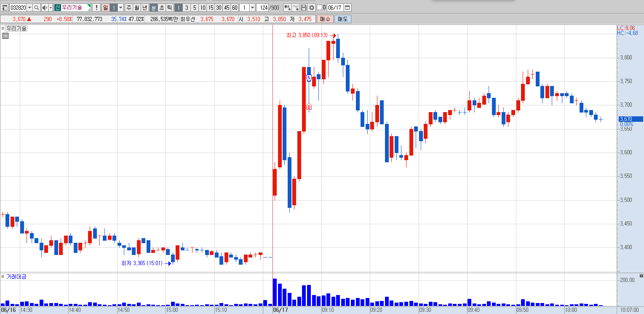Screen dimensions: 644x314
Task: Expand the minute interval dropdown arrow
Action: pos(252,8)
